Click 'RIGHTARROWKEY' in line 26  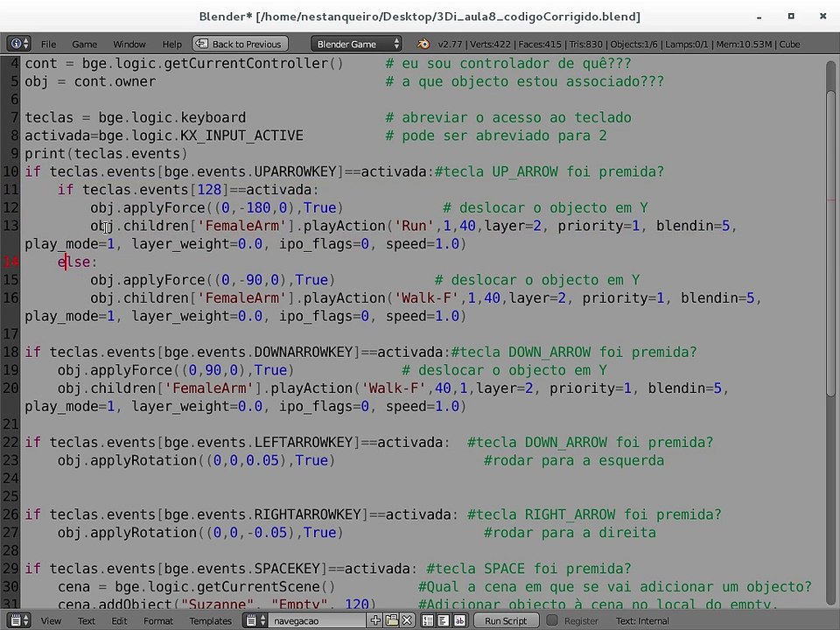pyautogui.click(x=307, y=514)
